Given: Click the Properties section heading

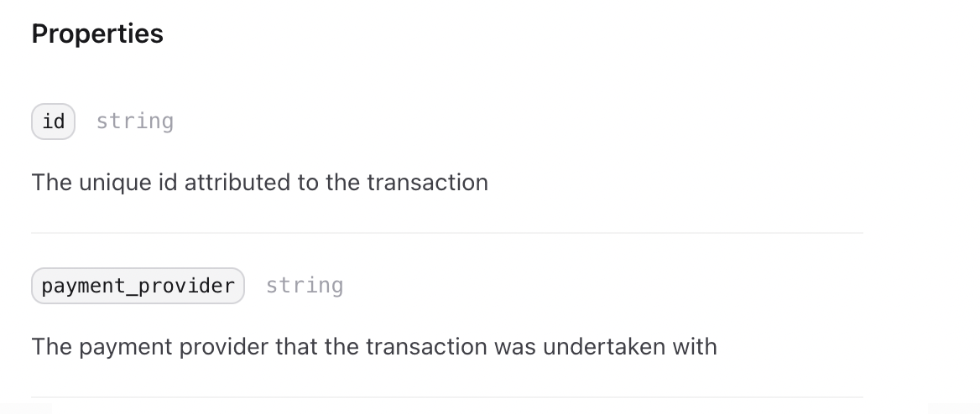Looking at the screenshot, I should point(97,34).
